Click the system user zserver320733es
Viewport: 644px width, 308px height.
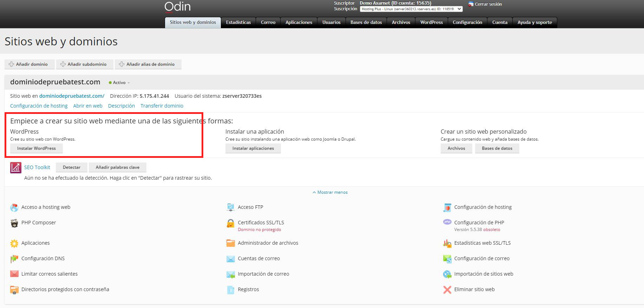point(242,96)
